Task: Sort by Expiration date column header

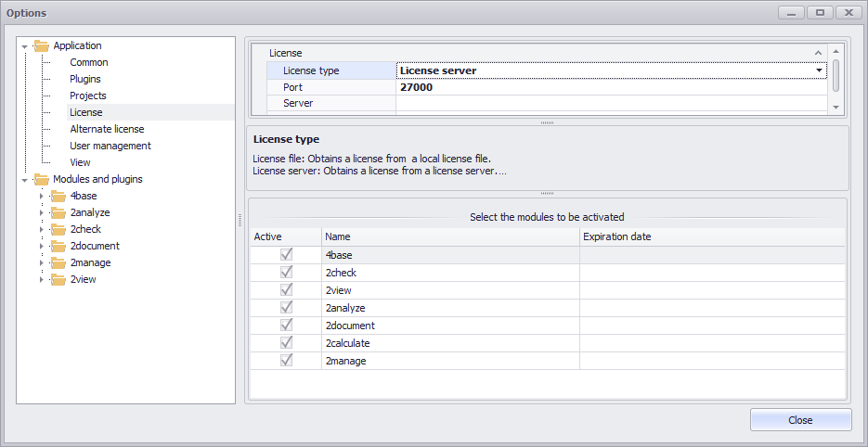Action: point(712,236)
